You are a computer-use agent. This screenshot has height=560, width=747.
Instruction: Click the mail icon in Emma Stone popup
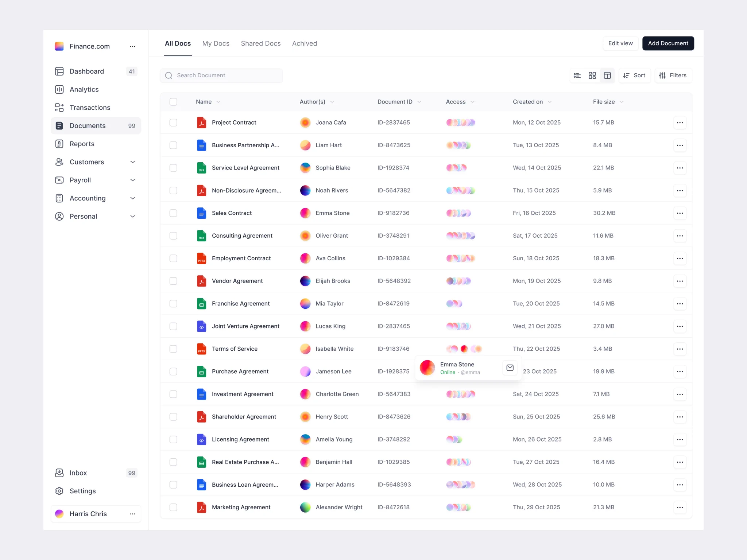[510, 368]
